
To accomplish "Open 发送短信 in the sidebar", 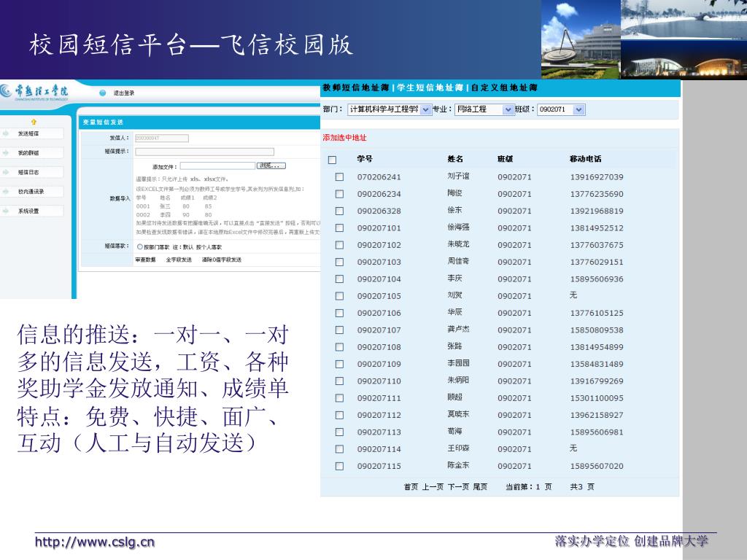I will coord(28,134).
